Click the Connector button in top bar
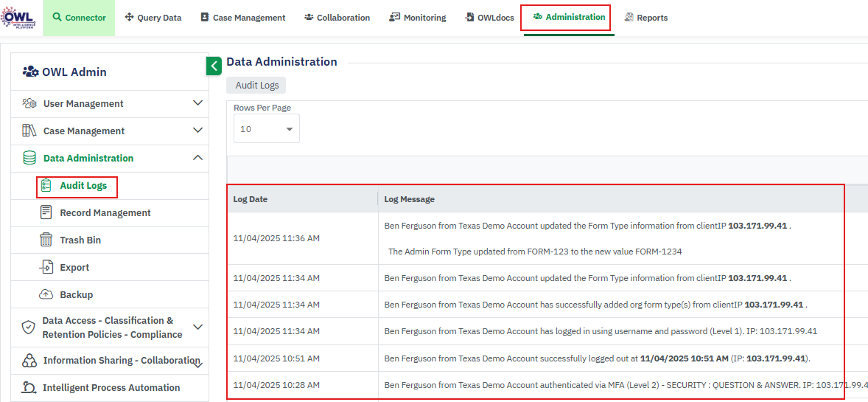Viewport: 868px width, 402px height. (x=79, y=18)
